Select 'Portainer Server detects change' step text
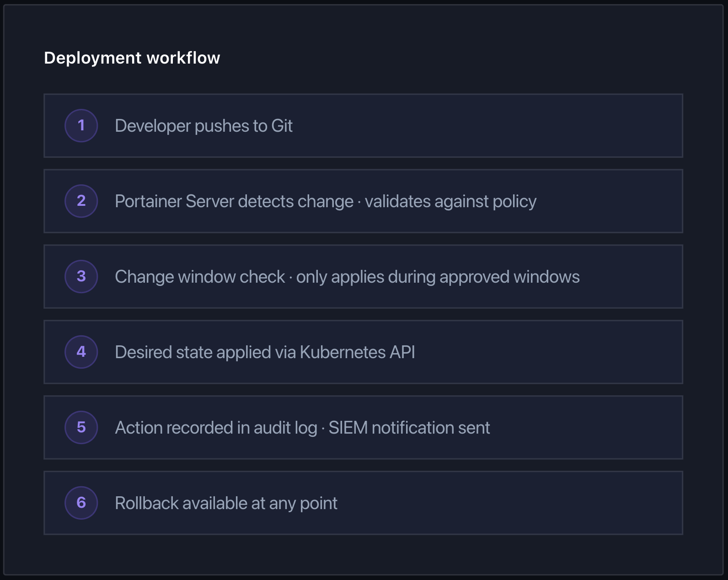728x580 pixels. coord(326,201)
